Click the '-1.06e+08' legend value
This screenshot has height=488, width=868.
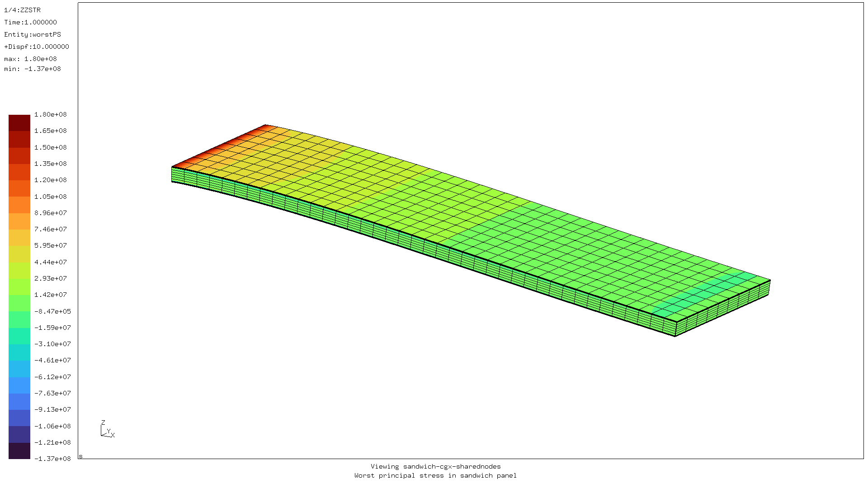pyautogui.click(x=52, y=426)
